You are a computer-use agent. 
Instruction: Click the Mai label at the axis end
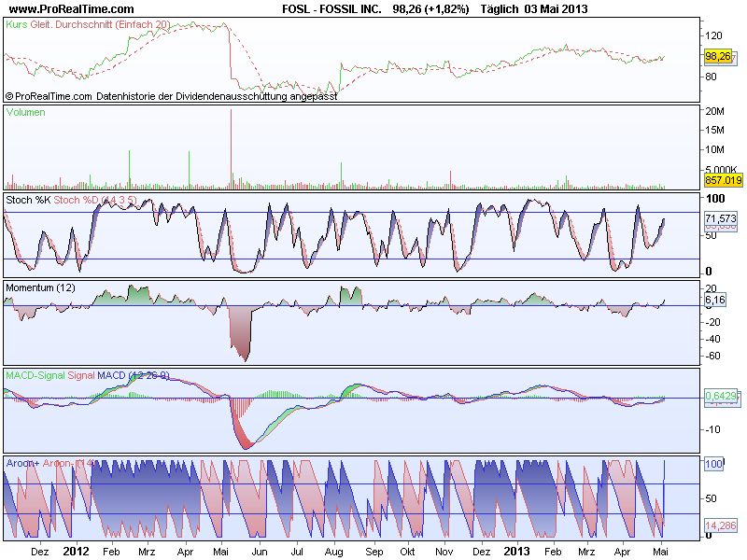click(x=660, y=552)
